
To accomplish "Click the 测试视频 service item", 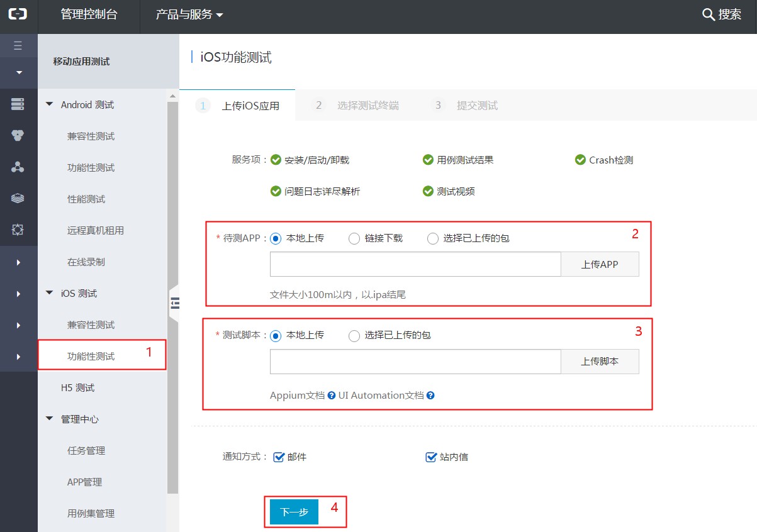I will [x=449, y=192].
